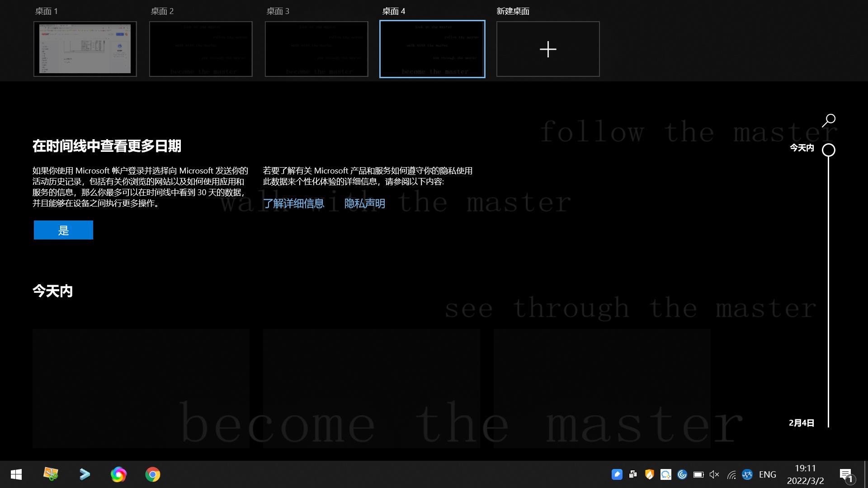Click the network/WiFi status icon
Viewport: 868px width, 488px height.
(x=731, y=474)
